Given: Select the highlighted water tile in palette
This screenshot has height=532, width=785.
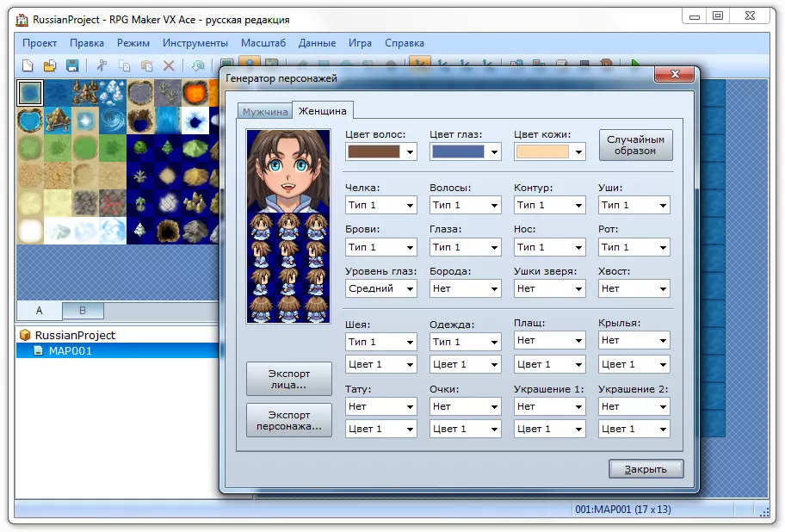Looking at the screenshot, I should tap(30, 93).
